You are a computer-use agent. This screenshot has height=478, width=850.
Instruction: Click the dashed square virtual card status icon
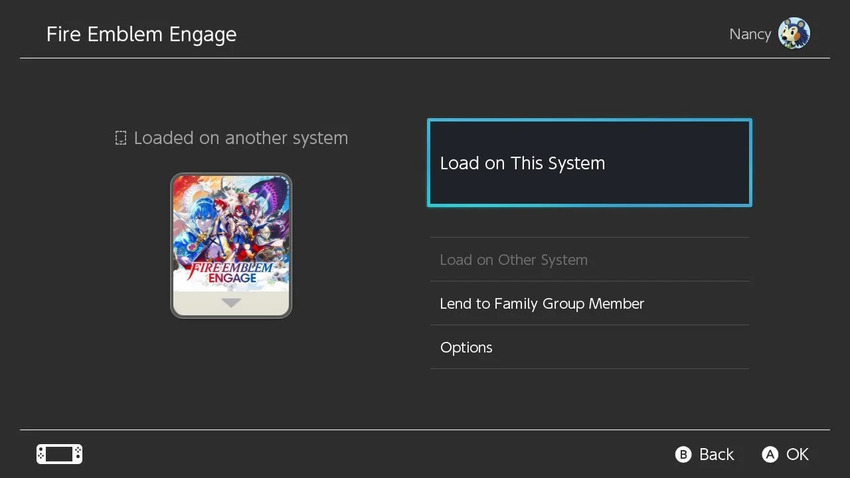coord(120,138)
